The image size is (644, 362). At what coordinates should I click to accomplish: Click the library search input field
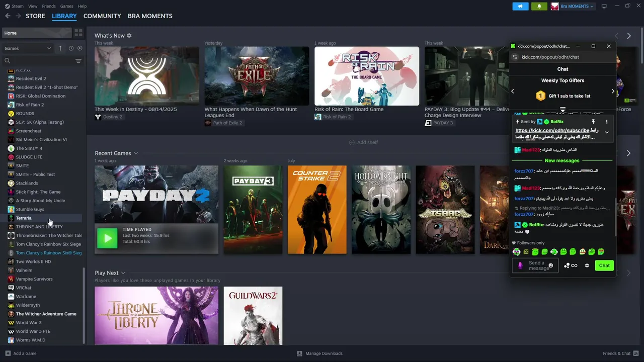[x=42, y=61]
